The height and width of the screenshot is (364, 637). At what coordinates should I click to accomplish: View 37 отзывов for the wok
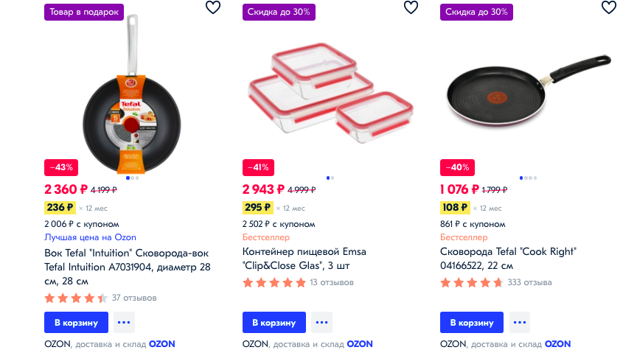click(x=134, y=298)
